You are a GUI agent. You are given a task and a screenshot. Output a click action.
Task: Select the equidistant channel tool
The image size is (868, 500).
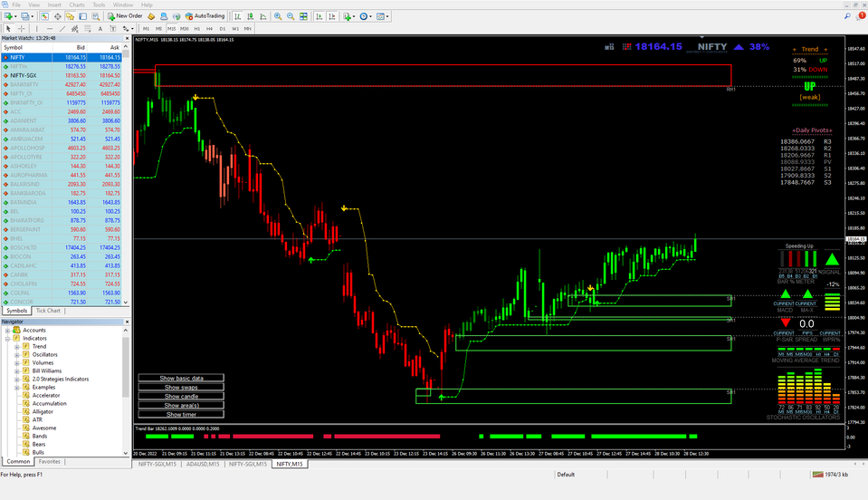(75, 28)
